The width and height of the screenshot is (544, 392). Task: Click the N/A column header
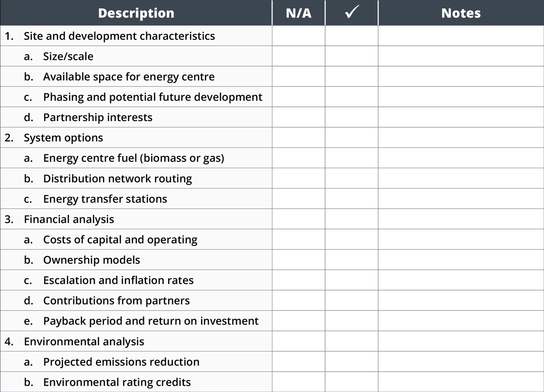click(x=299, y=13)
